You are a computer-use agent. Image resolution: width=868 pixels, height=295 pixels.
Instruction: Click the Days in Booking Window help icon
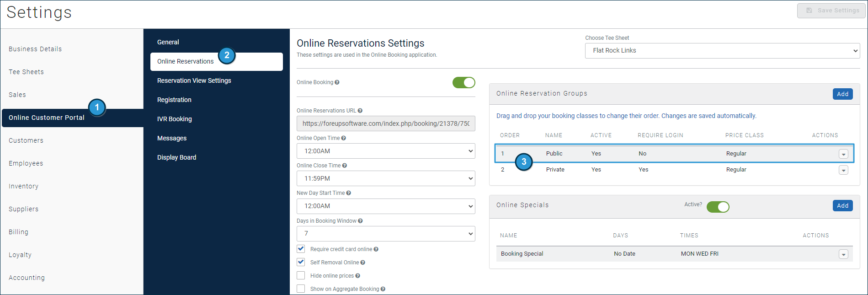point(360,221)
